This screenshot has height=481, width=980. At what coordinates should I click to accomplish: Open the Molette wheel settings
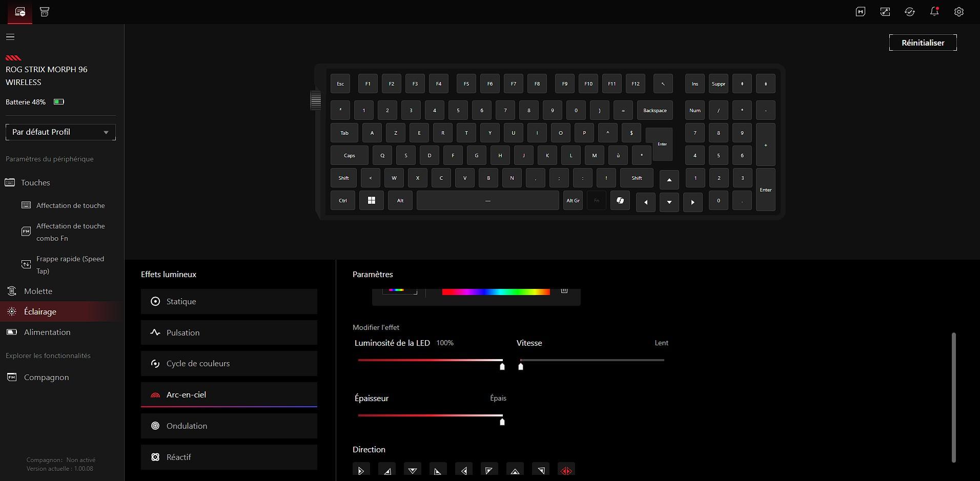pyautogui.click(x=38, y=291)
